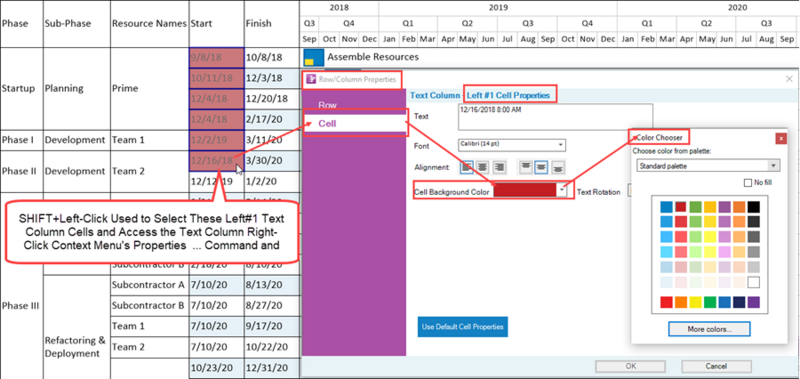Click the Assemble Resources task label
Viewport: 800px width, 379px height.
tap(373, 57)
